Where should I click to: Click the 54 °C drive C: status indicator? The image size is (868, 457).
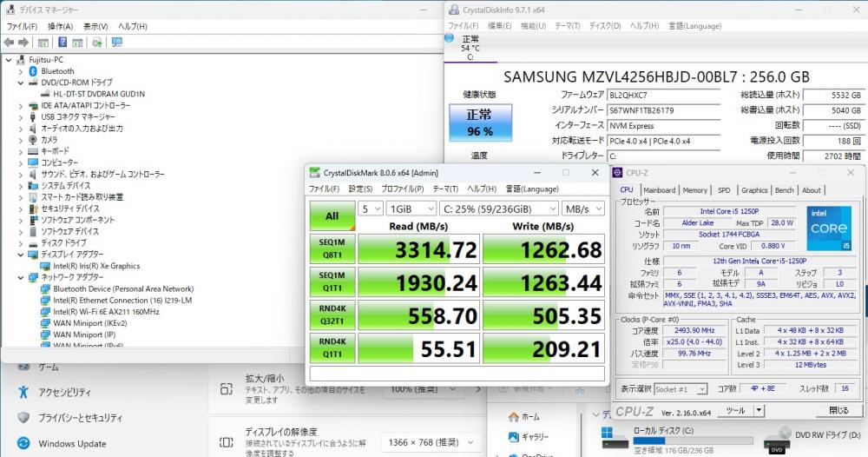[x=470, y=48]
